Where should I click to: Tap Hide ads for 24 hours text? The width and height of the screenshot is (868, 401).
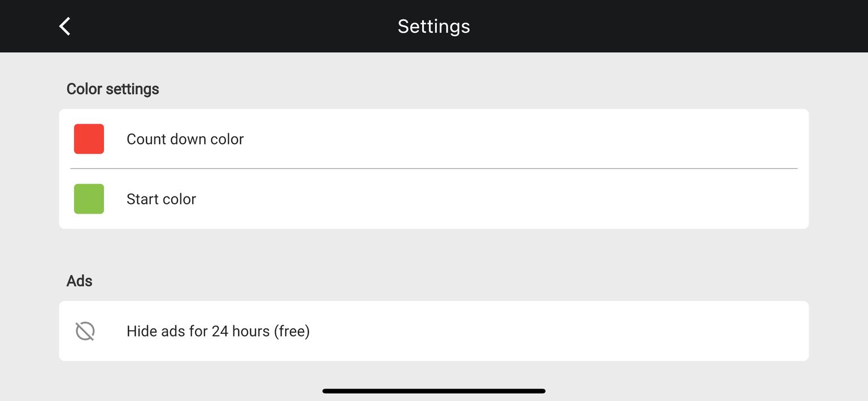[218, 331]
